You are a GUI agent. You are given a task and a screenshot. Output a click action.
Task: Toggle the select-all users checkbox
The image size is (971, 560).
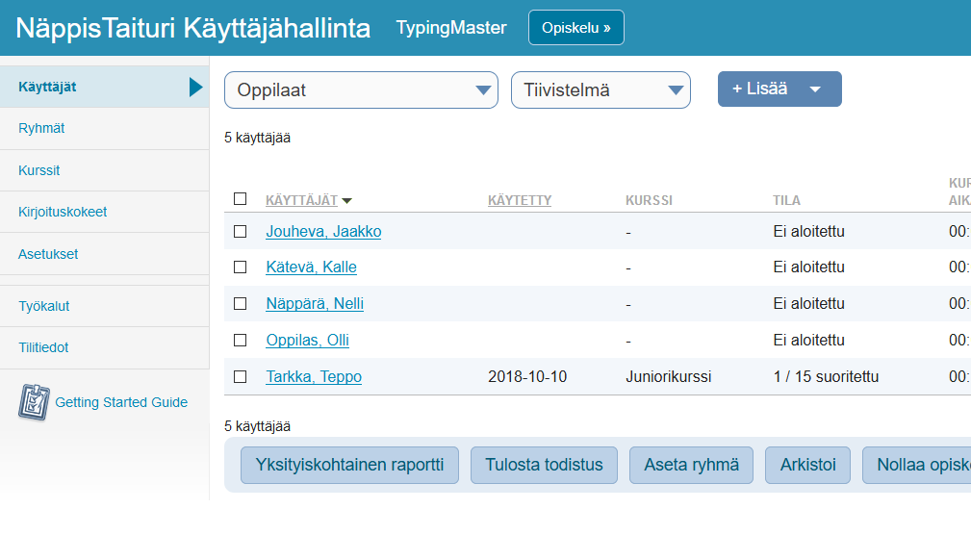tap(241, 199)
